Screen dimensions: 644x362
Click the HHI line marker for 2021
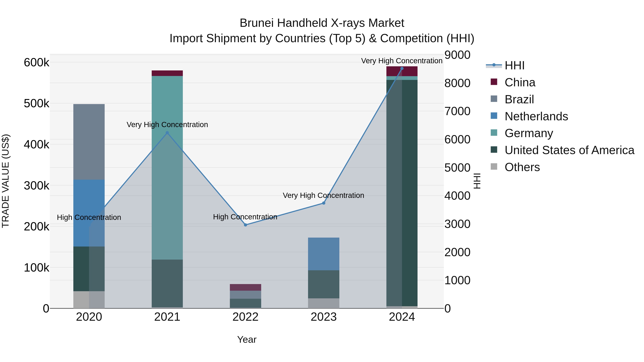coord(167,133)
